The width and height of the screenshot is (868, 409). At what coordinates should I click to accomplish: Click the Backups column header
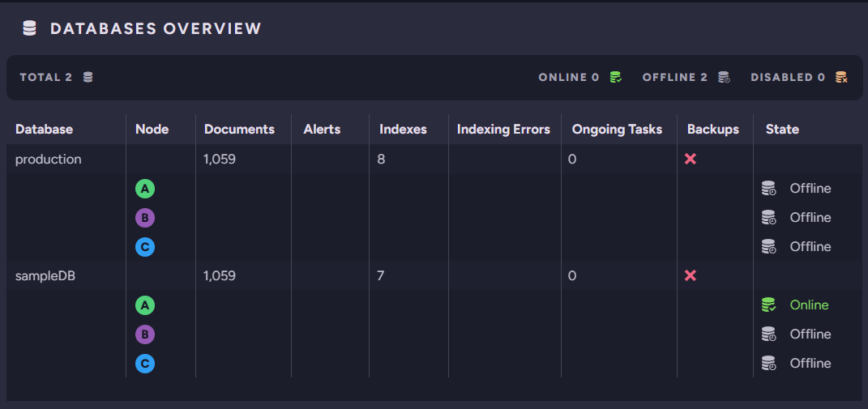tap(713, 130)
